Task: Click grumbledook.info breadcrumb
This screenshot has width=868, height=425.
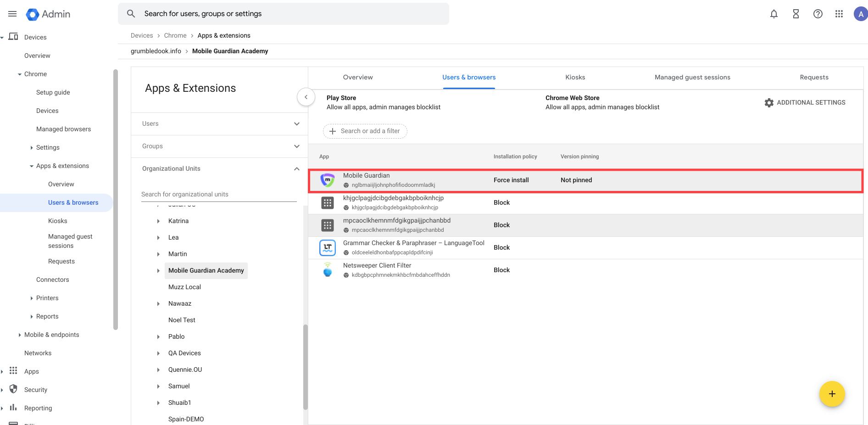Action: tap(156, 51)
